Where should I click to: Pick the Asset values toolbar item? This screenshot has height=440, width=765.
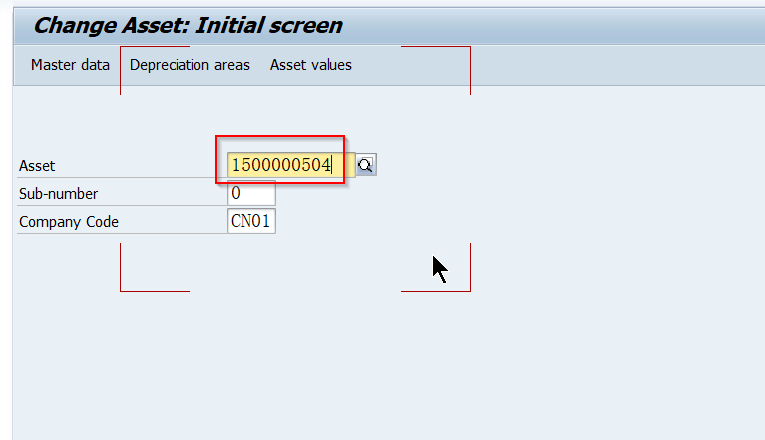311,65
